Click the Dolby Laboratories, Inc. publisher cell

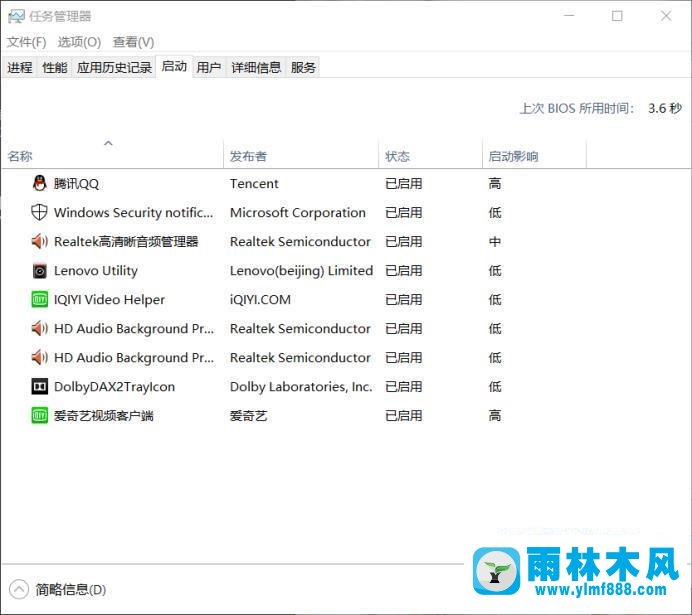pyautogui.click(x=301, y=386)
